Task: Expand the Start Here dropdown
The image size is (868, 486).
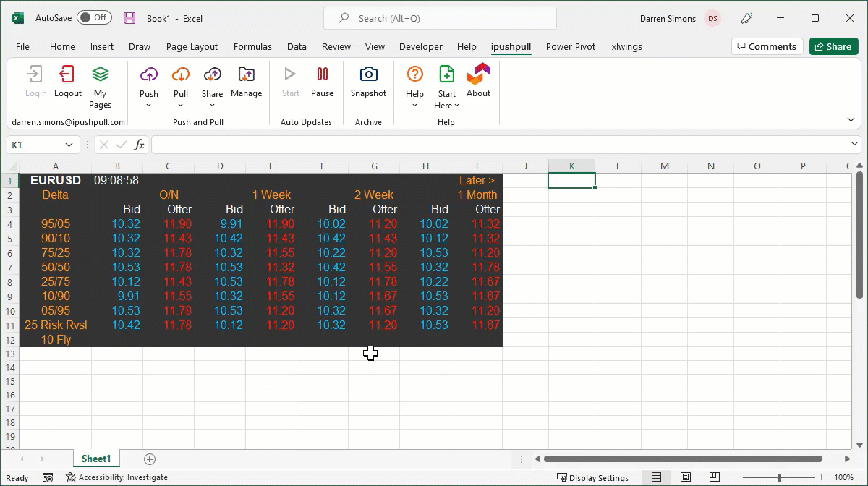Action: coord(456,106)
